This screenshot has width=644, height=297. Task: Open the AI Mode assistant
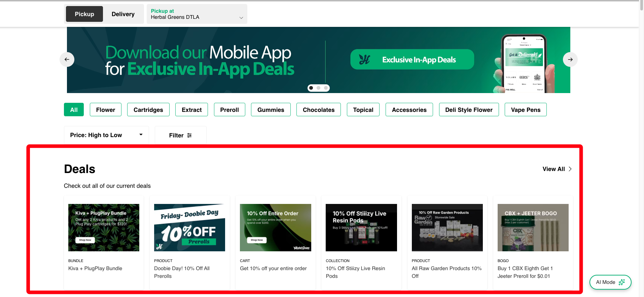point(610,282)
